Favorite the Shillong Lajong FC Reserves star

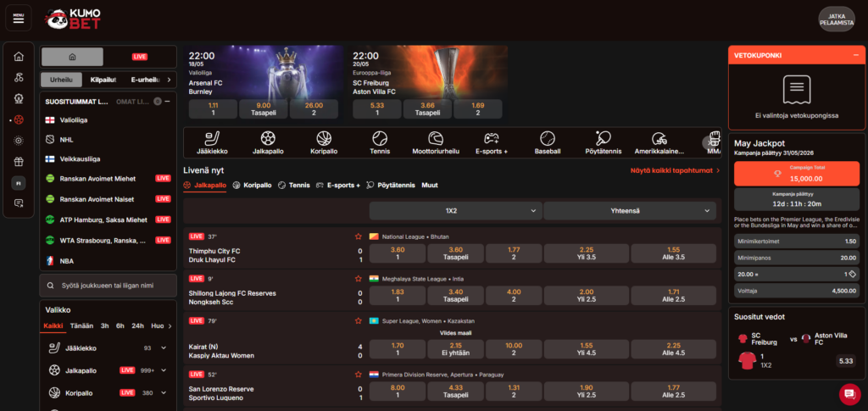(x=359, y=278)
